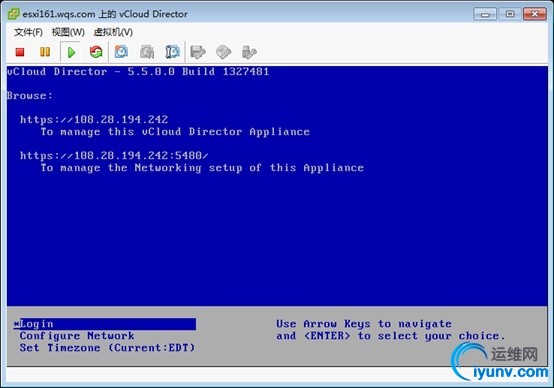Select Configure Network console option
Viewport: 554px width, 388px height.
click(77, 336)
